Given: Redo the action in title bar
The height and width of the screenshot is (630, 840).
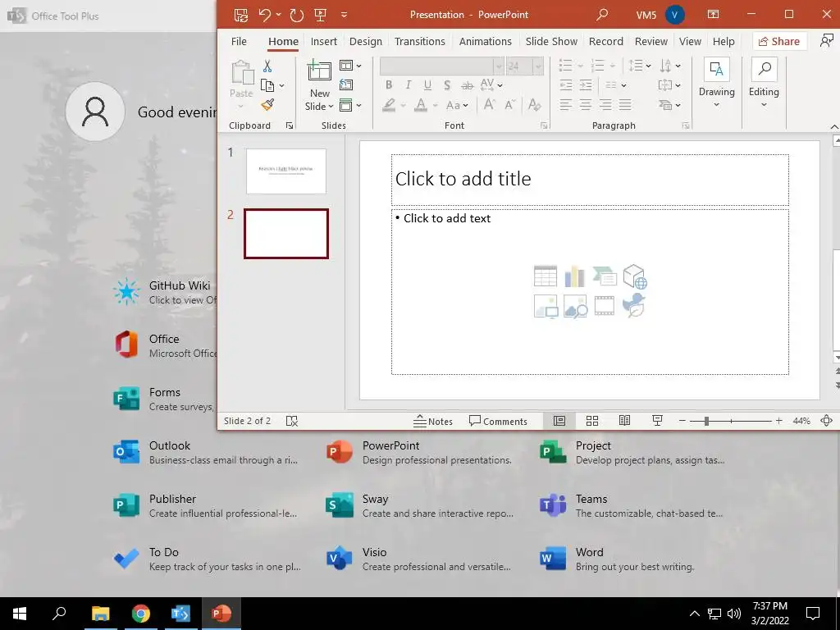Looking at the screenshot, I should (296, 15).
